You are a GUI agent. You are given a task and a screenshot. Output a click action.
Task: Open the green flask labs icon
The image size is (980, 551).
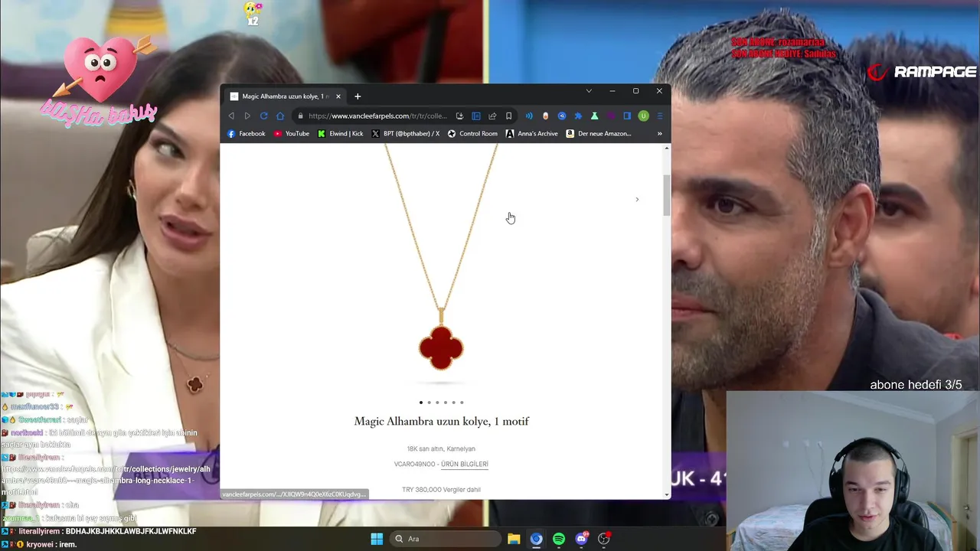coord(594,116)
